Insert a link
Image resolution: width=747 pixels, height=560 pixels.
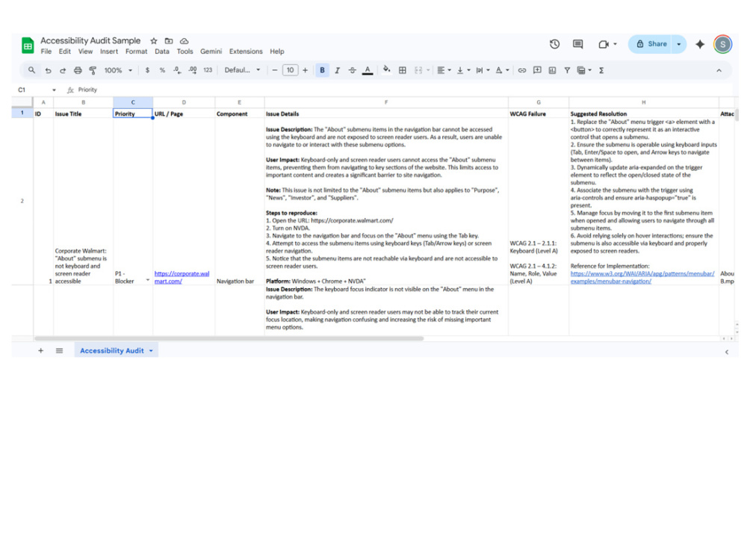pos(522,70)
